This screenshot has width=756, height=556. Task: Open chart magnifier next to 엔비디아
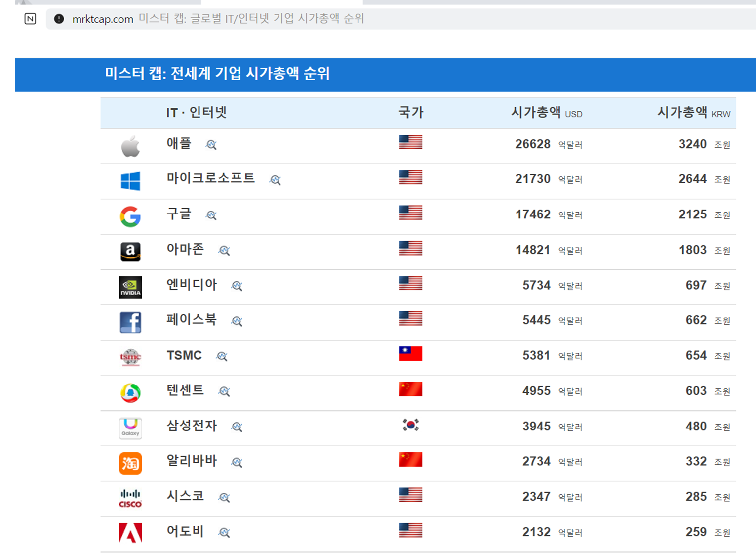pyautogui.click(x=237, y=286)
